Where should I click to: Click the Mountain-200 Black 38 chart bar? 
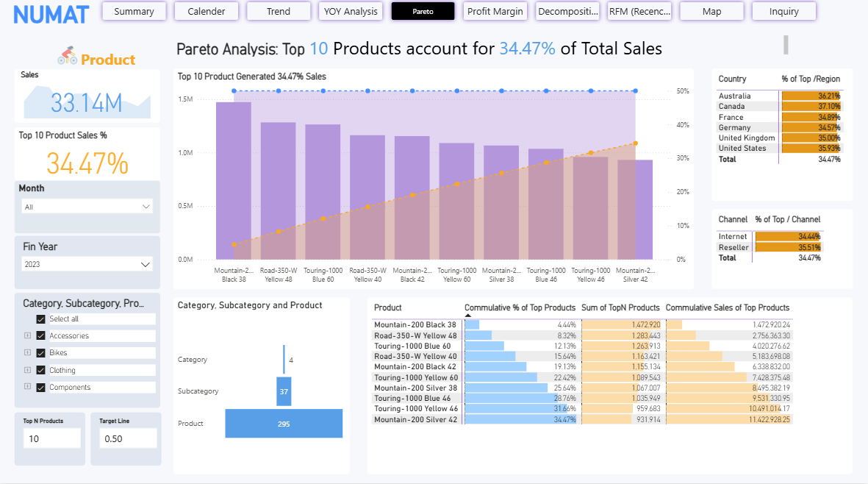(234, 180)
